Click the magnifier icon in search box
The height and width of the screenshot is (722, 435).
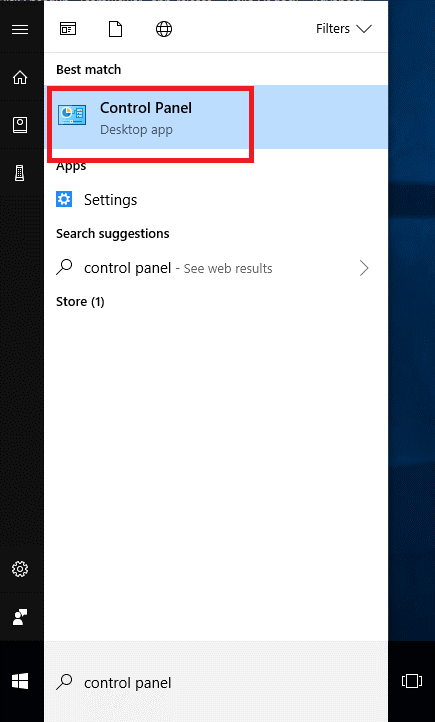click(x=64, y=681)
